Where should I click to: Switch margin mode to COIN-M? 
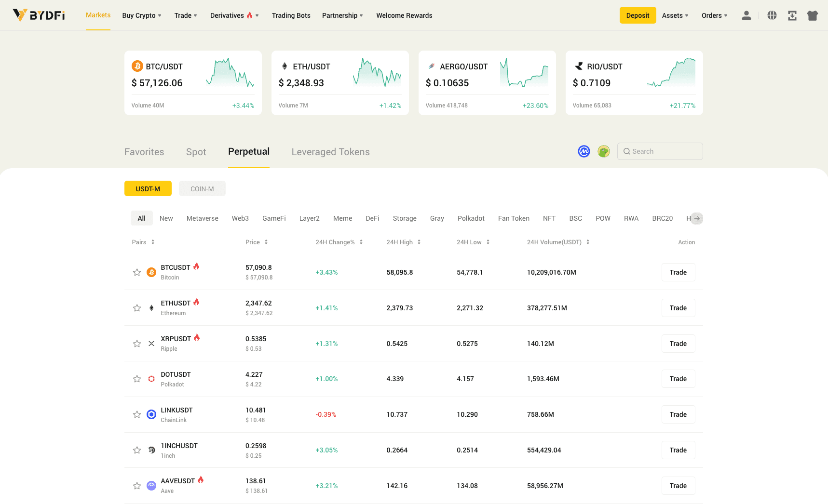[202, 188]
